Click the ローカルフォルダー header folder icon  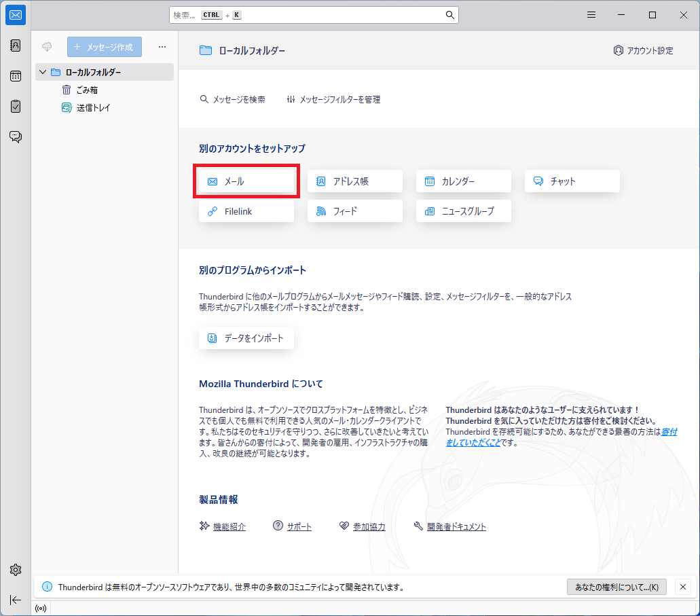(206, 50)
